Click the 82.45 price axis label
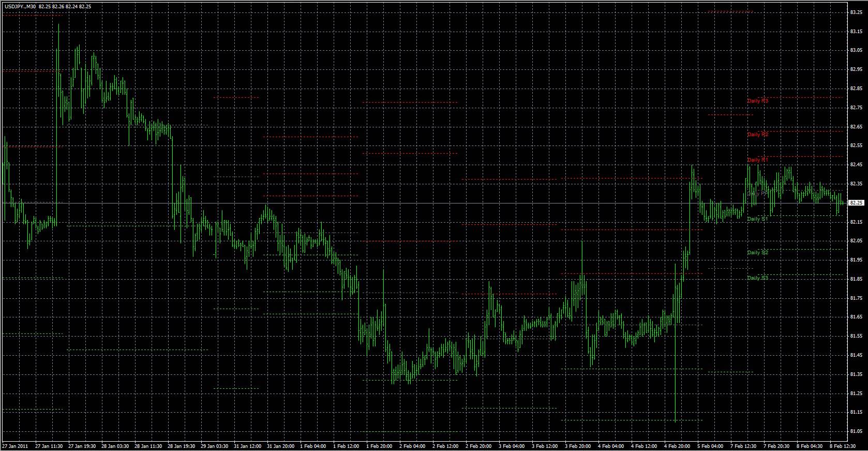The image size is (868, 451). point(856,165)
